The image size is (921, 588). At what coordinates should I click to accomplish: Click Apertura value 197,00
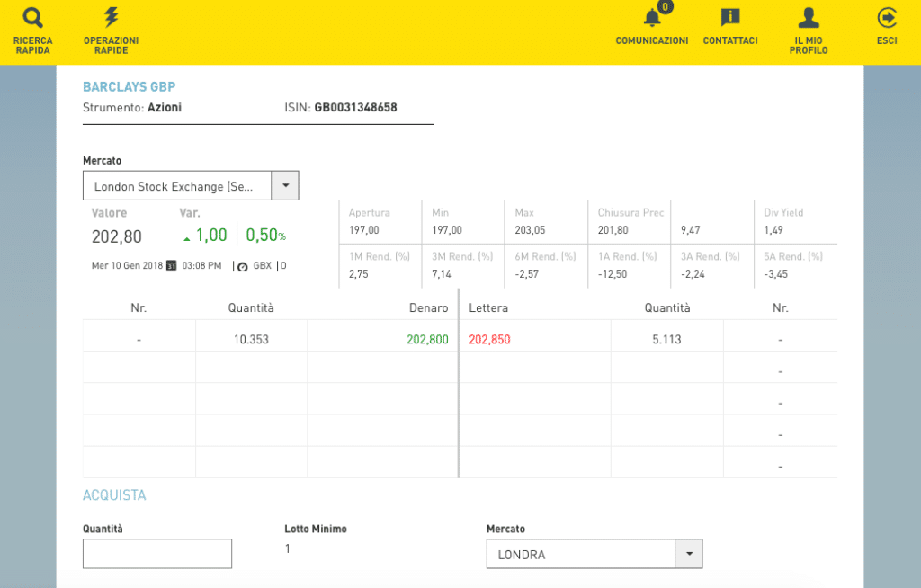click(364, 230)
